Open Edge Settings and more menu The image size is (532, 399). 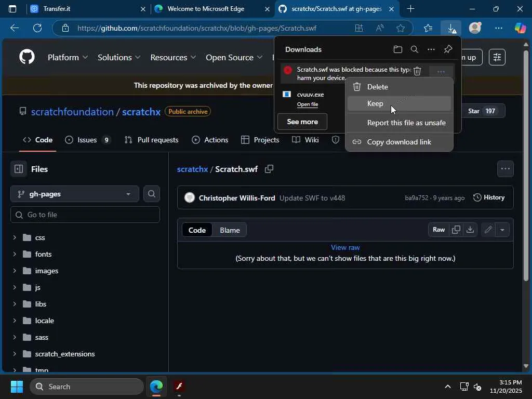click(498, 28)
